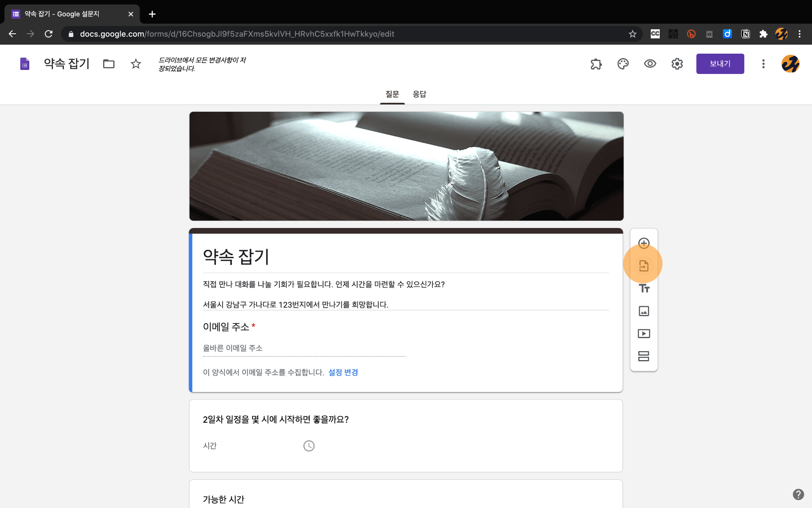Select the 질문 tab
Image resolution: width=812 pixels, height=508 pixels.
392,94
